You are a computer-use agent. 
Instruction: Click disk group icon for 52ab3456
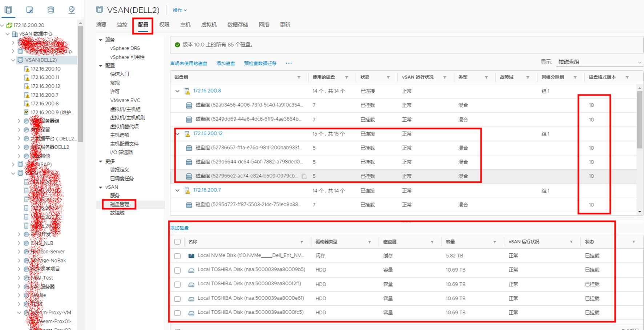(x=189, y=105)
